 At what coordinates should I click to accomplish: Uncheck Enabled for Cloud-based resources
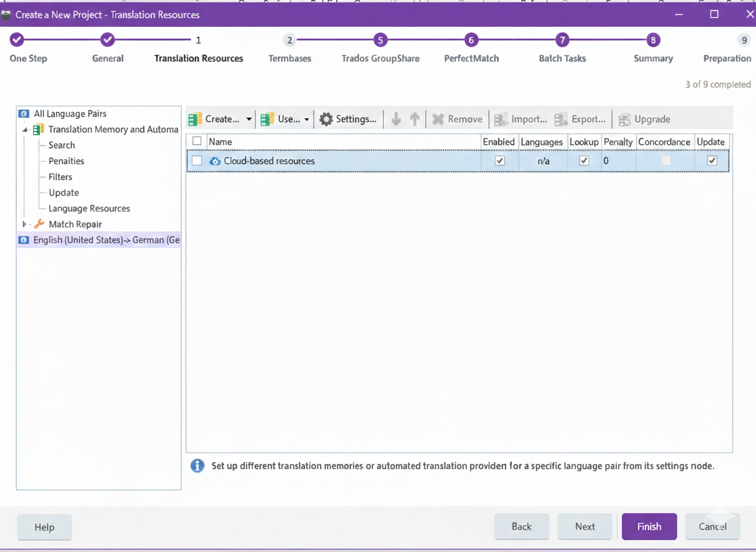click(500, 161)
